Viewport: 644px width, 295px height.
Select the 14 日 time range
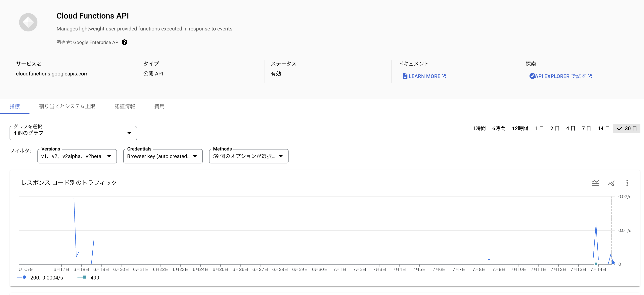[x=603, y=128]
